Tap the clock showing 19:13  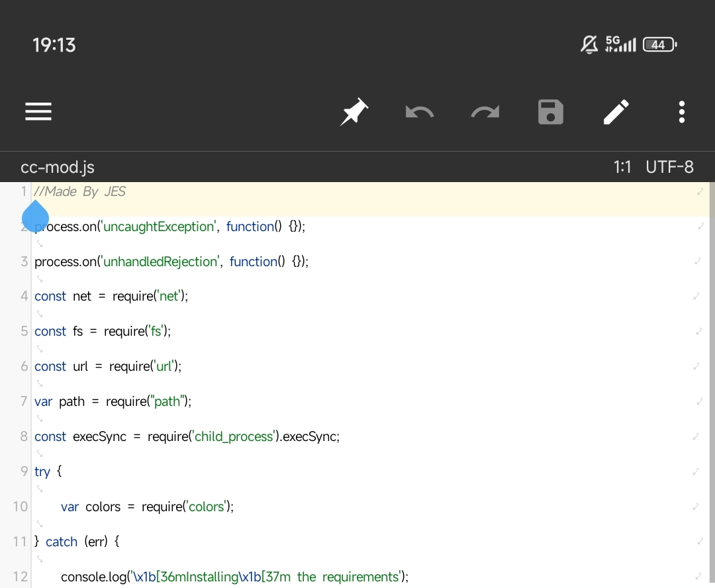pos(54,45)
